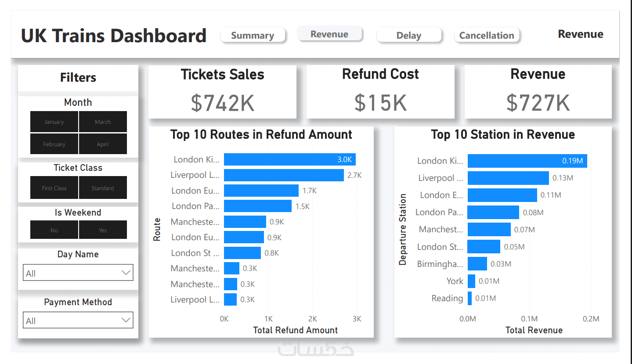The width and height of the screenshot is (632, 364).
Task: Open the Cancellation page tab
Action: click(487, 35)
